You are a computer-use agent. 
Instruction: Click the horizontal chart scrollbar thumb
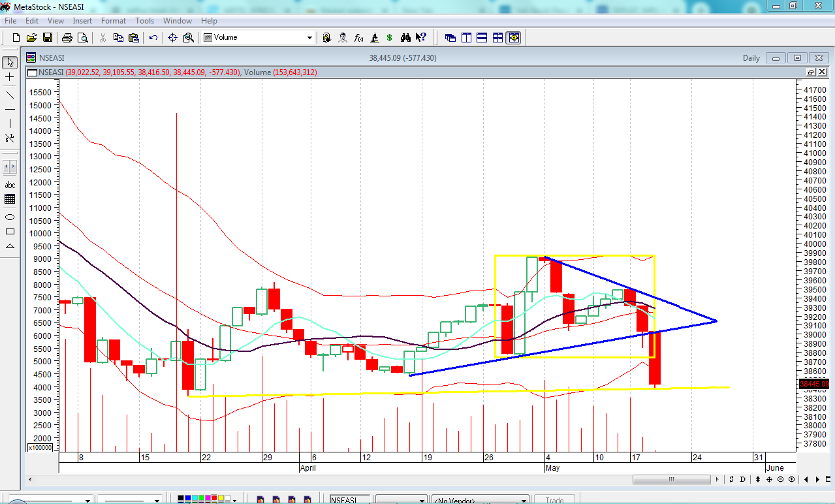pyautogui.click(x=671, y=480)
